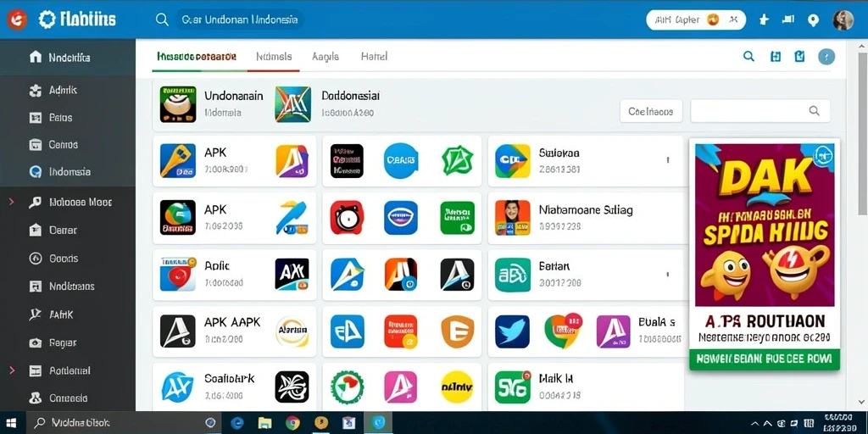868x434 pixels.
Task: Open the teal Eerian app icon
Action: (513, 274)
